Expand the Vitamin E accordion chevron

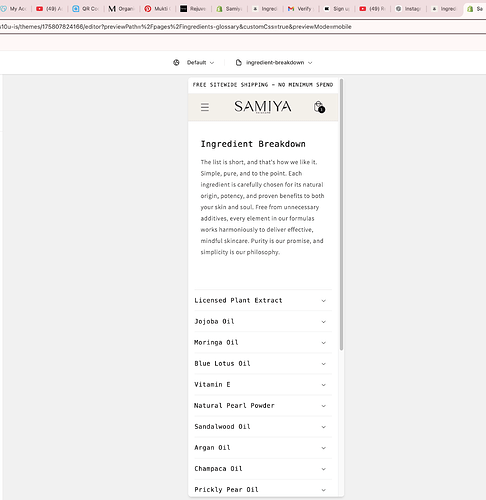tap(323, 385)
